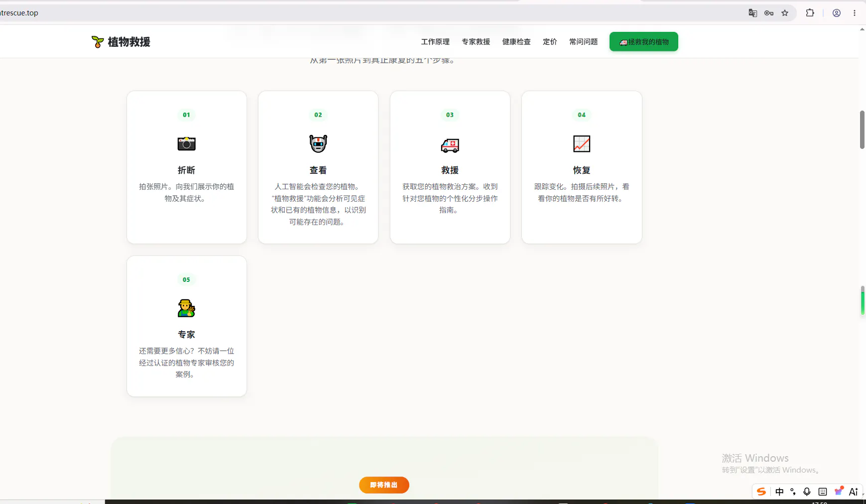The height and width of the screenshot is (504, 866).
Task: Bookmark this page with the star icon
Action: click(x=785, y=13)
